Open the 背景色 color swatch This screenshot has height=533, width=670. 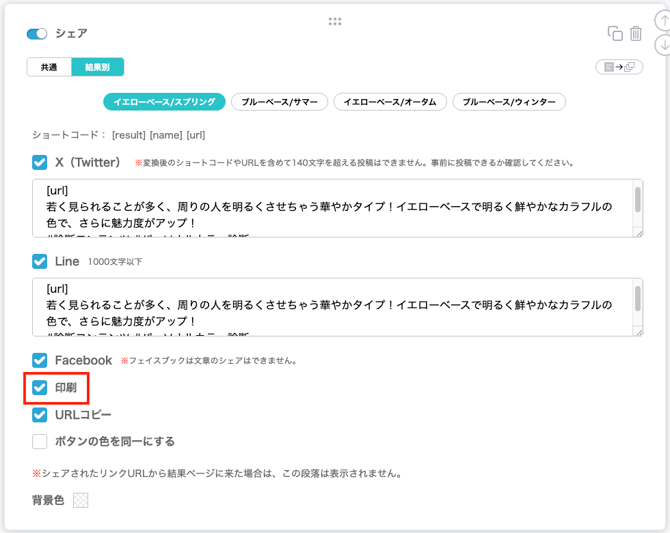pos(80,500)
